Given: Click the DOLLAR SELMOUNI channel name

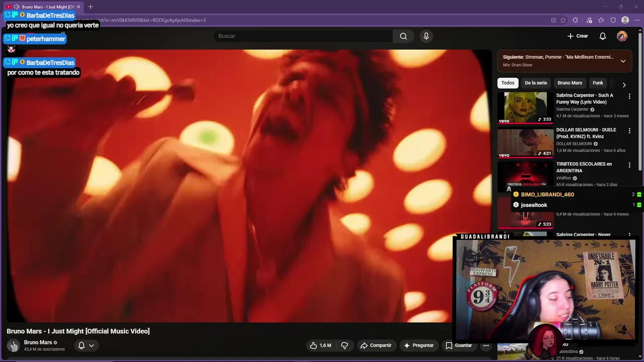Looking at the screenshot, I should 574,144.
